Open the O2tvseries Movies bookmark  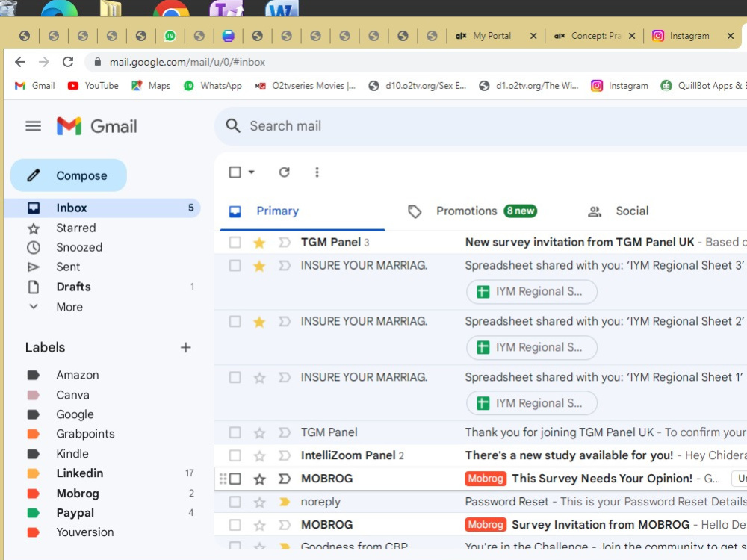click(306, 86)
